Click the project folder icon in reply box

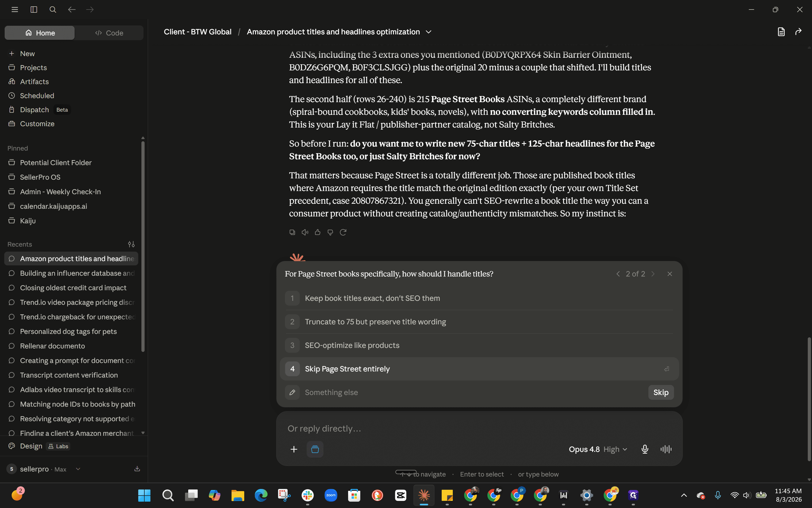[x=315, y=449]
